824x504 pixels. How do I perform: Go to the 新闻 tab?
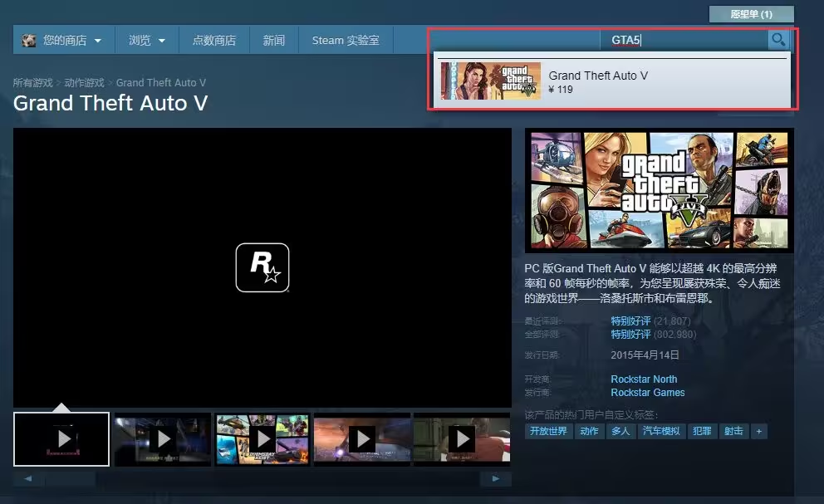pyautogui.click(x=274, y=40)
